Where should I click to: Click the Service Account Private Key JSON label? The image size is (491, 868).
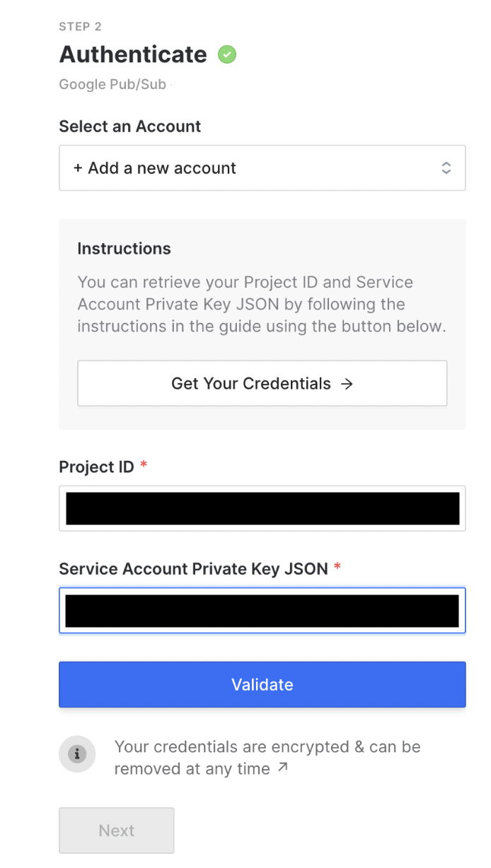(x=193, y=569)
